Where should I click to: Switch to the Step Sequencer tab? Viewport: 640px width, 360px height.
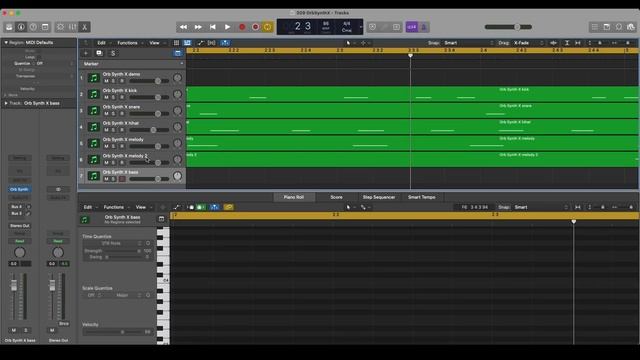[x=379, y=197]
